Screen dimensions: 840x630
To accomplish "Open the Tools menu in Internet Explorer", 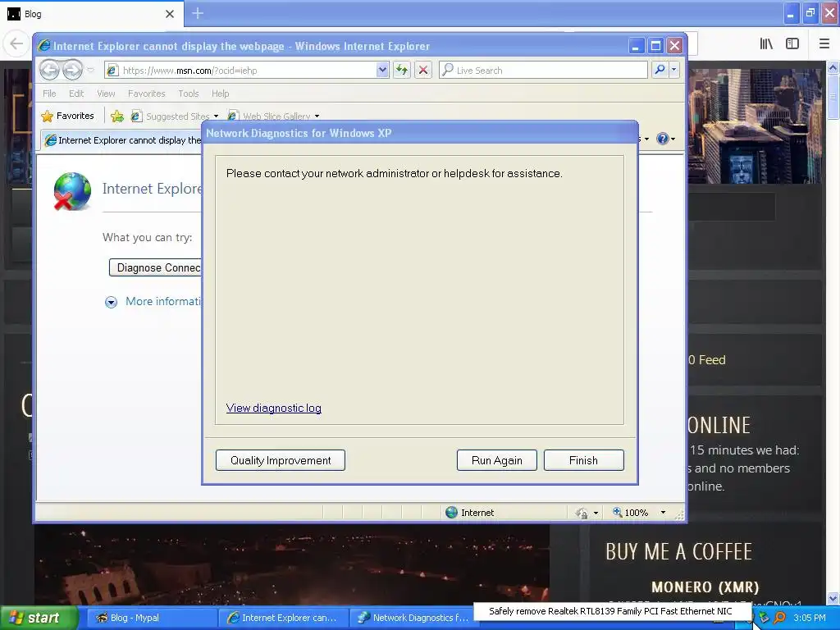I will tap(189, 94).
